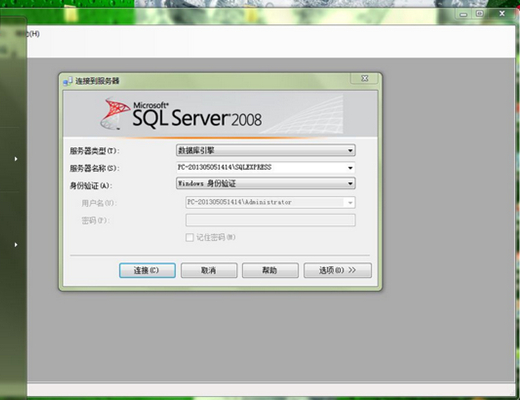Open the 身份验证 dropdown showing Windows 身份验证
Viewport: 520px width, 400px height.
[265, 183]
